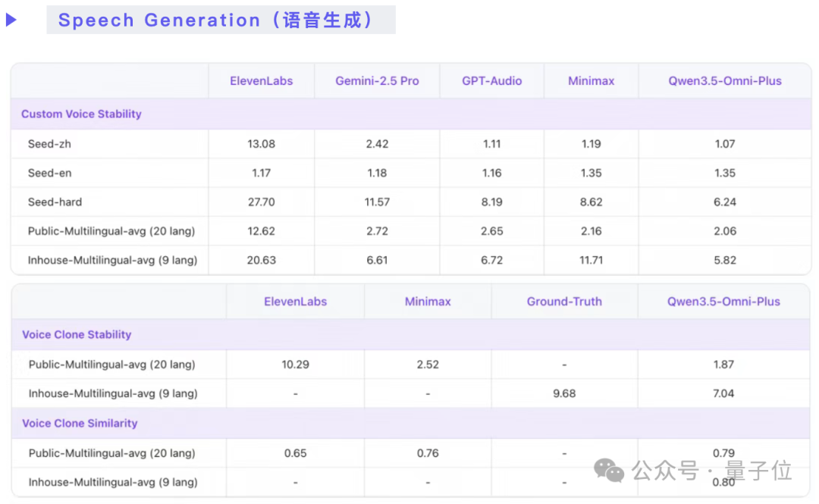Viewport: 819px width, 504px height.
Task: Click the 20.63 value cell
Action: (261, 260)
